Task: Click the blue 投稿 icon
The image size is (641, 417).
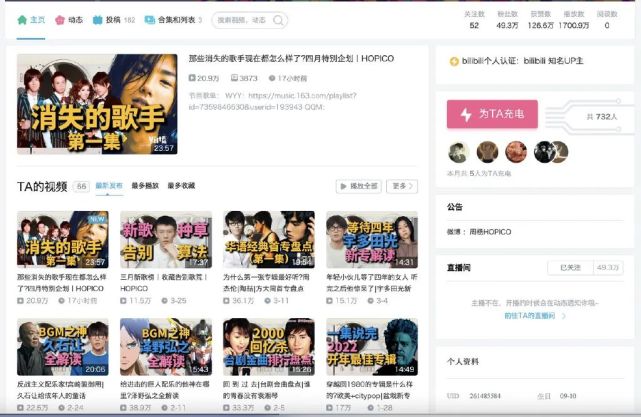Action: [97, 20]
